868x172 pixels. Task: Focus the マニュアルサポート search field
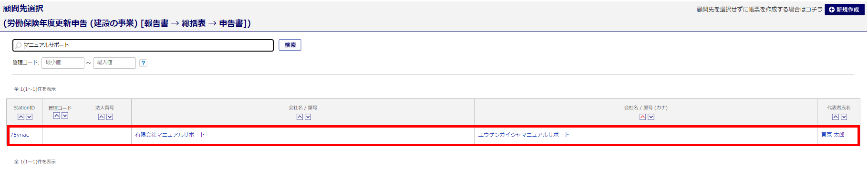click(x=143, y=45)
